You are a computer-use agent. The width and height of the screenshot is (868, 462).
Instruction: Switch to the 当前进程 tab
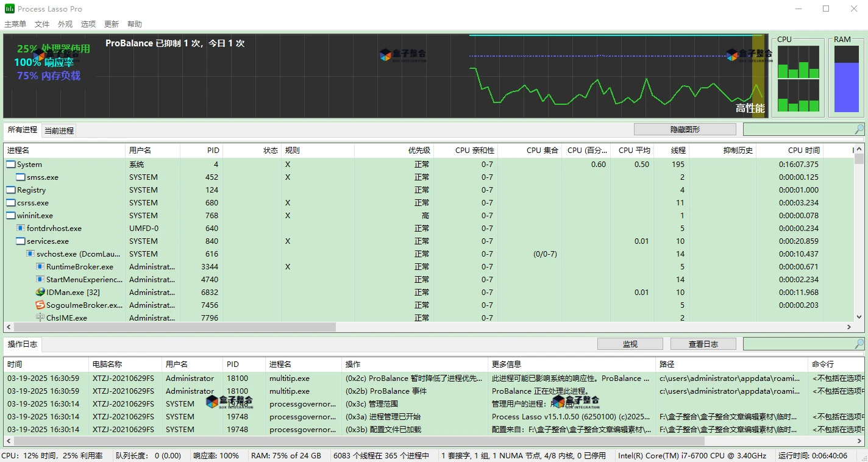point(59,130)
